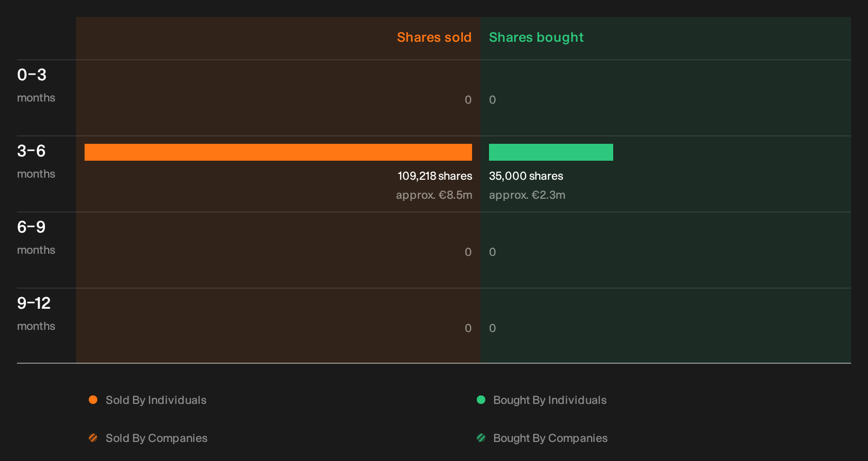The width and height of the screenshot is (868, 461).
Task: Select the '9-12 months' row label
Action: click(36, 314)
